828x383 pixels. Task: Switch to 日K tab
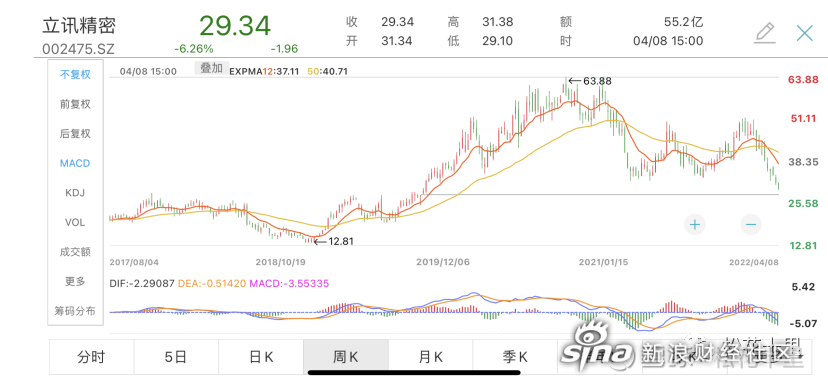tap(261, 357)
